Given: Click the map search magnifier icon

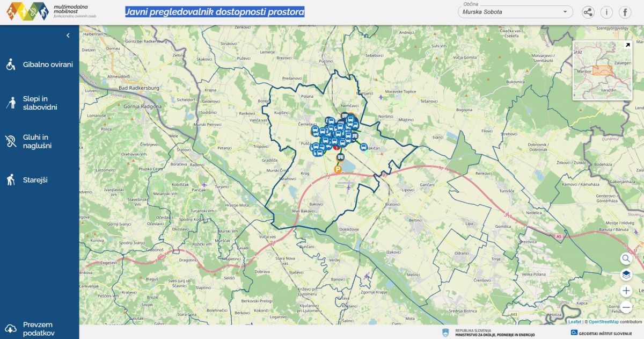Looking at the screenshot, I should [626, 258].
